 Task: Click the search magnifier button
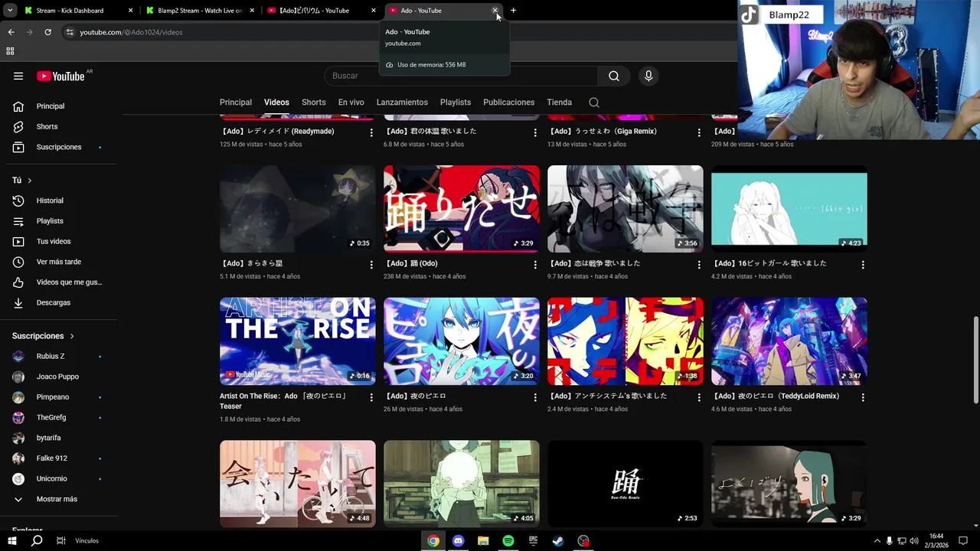pyautogui.click(x=613, y=76)
